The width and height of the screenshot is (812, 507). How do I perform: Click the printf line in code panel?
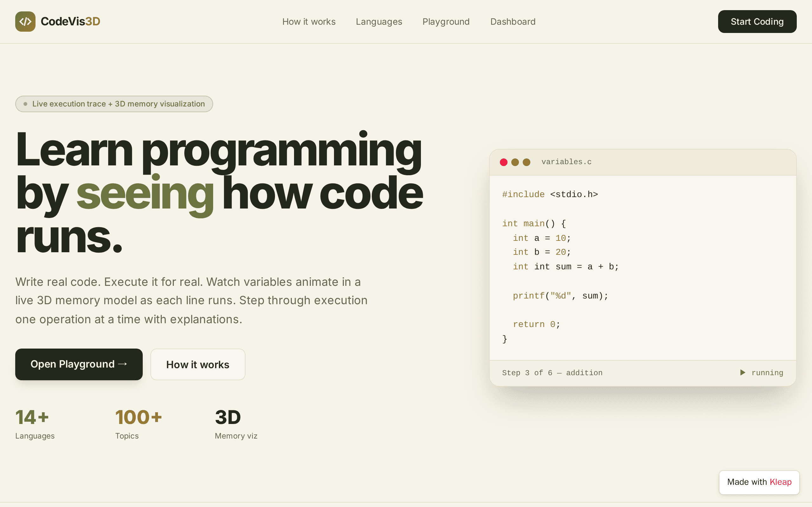(560, 296)
